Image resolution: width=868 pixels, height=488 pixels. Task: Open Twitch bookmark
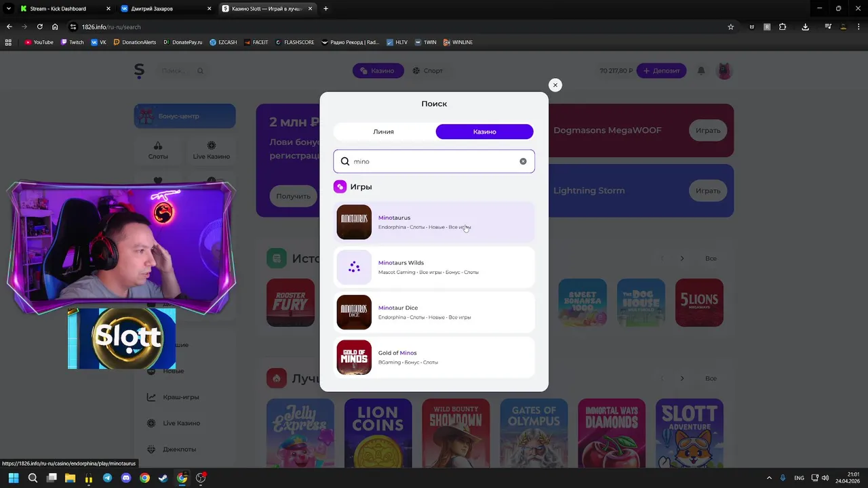click(73, 42)
